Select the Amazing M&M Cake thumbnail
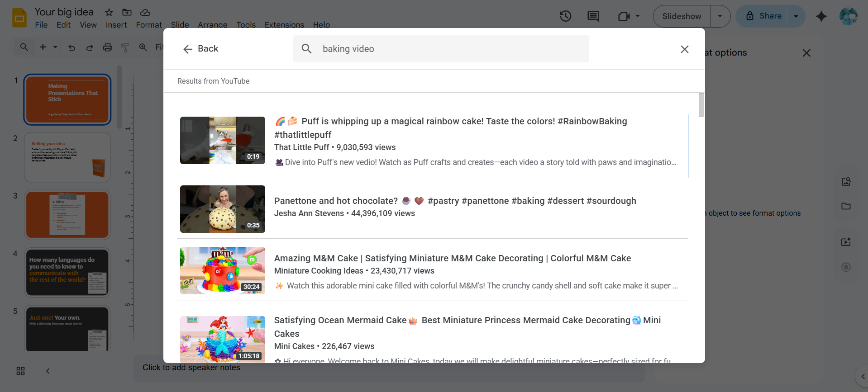This screenshot has width=868, height=392. [x=223, y=270]
